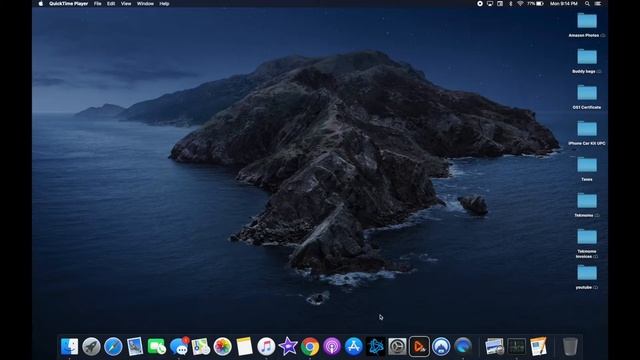Screen dimensions: 640x360
Task: Click the date and time clock
Action: (564, 4)
